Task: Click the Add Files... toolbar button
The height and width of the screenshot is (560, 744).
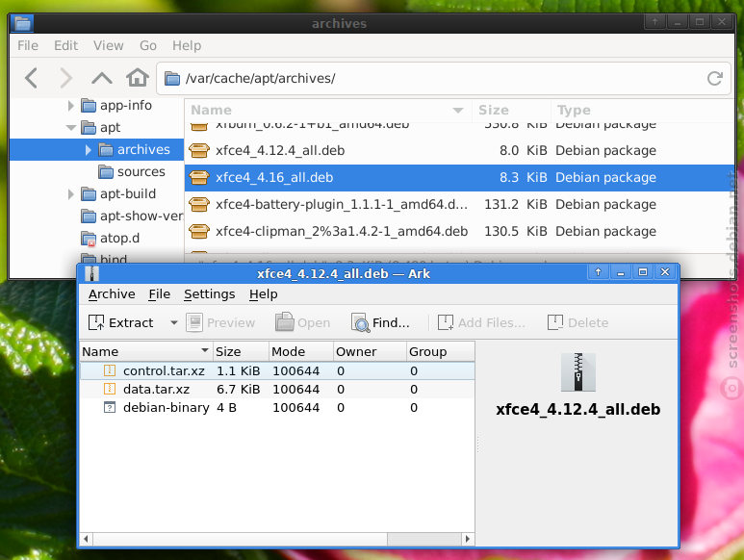Action: pos(481,323)
